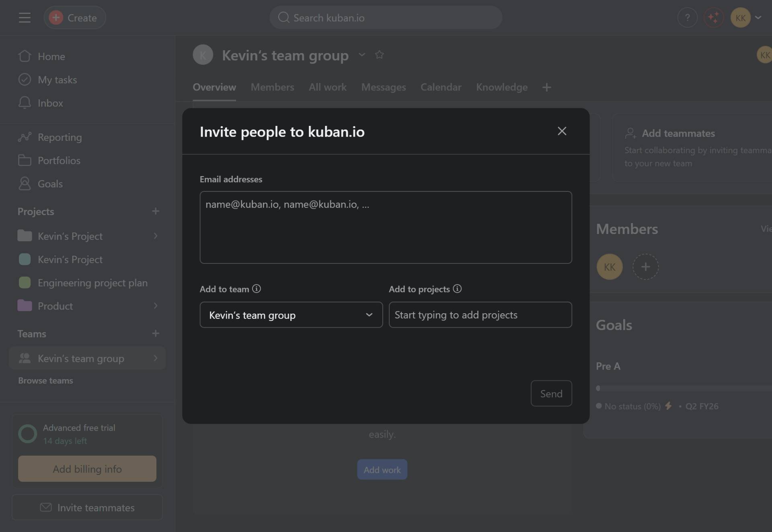The height and width of the screenshot is (532, 772).
Task: Click the Pre A goal progress bar
Action: coord(684,388)
